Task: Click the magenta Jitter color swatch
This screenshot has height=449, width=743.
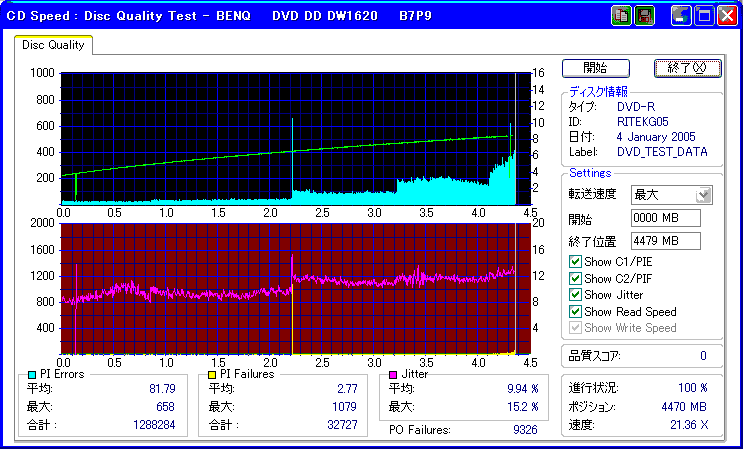Action: pos(393,375)
